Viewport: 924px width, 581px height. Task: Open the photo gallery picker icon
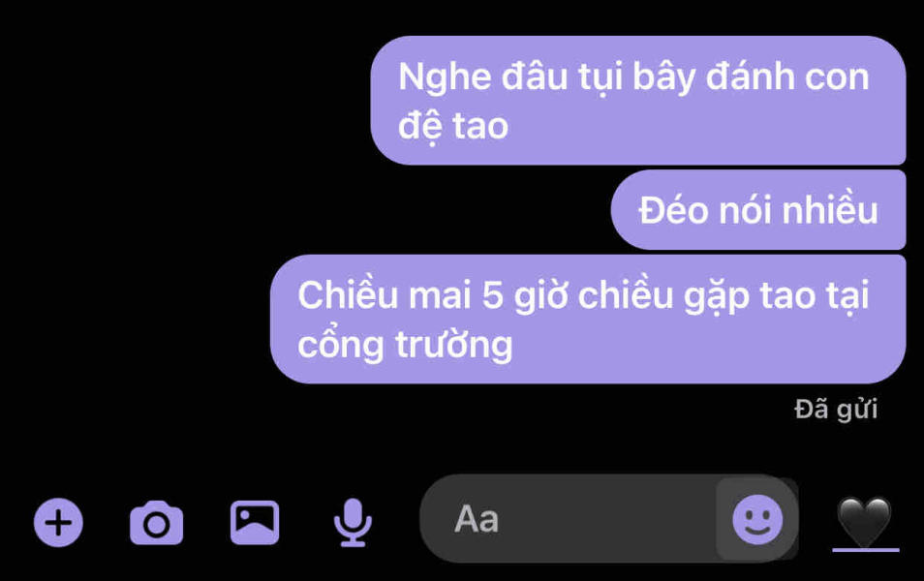[255, 522]
